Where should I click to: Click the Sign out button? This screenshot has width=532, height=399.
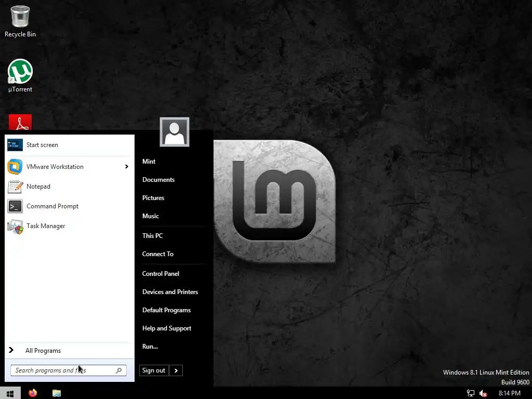[x=154, y=370]
